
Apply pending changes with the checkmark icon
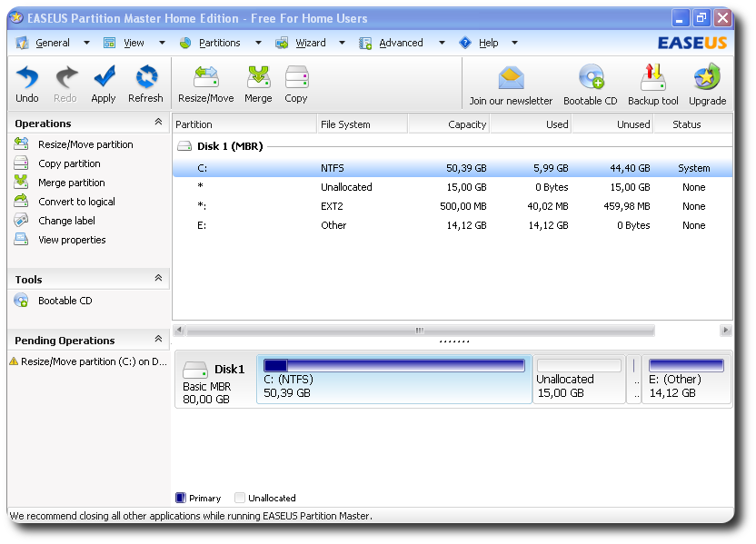coord(104,77)
